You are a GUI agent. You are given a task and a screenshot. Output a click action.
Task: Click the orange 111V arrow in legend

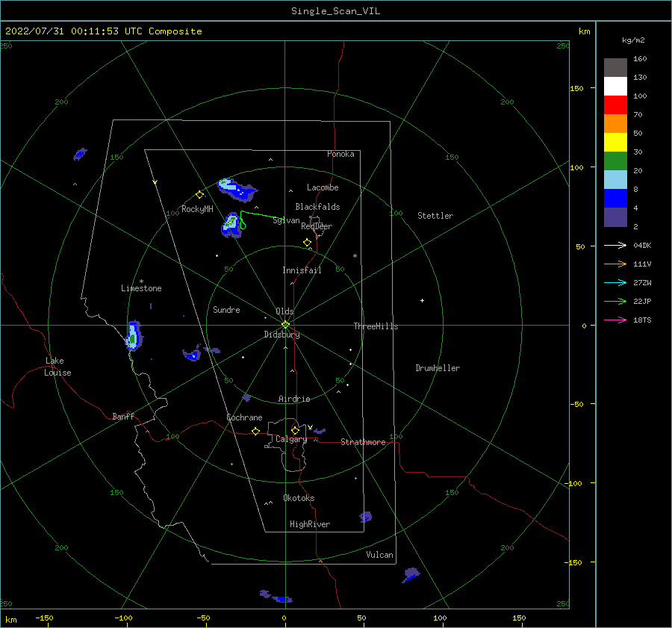tap(615, 264)
